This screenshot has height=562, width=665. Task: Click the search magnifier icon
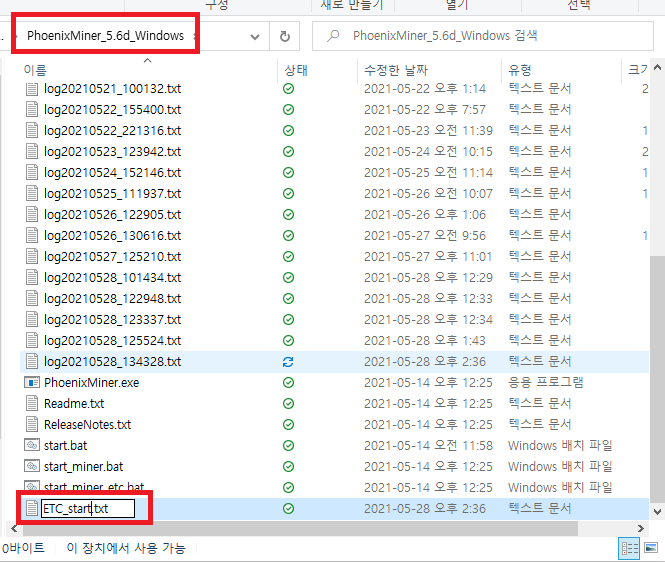click(333, 36)
